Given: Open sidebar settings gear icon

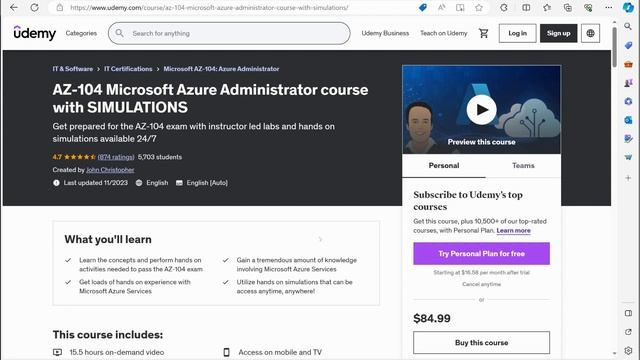Looking at the screenshot, I should 628,351.
